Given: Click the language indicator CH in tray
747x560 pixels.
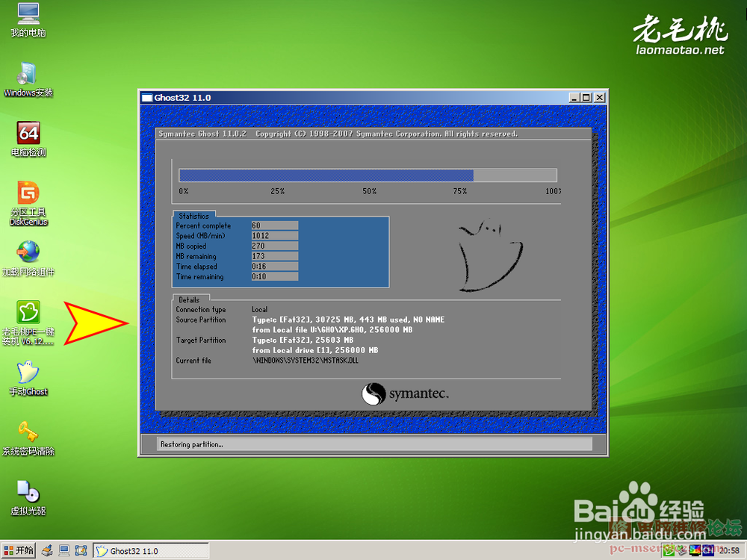Looking at the screenshot, I should click(708, 551).
